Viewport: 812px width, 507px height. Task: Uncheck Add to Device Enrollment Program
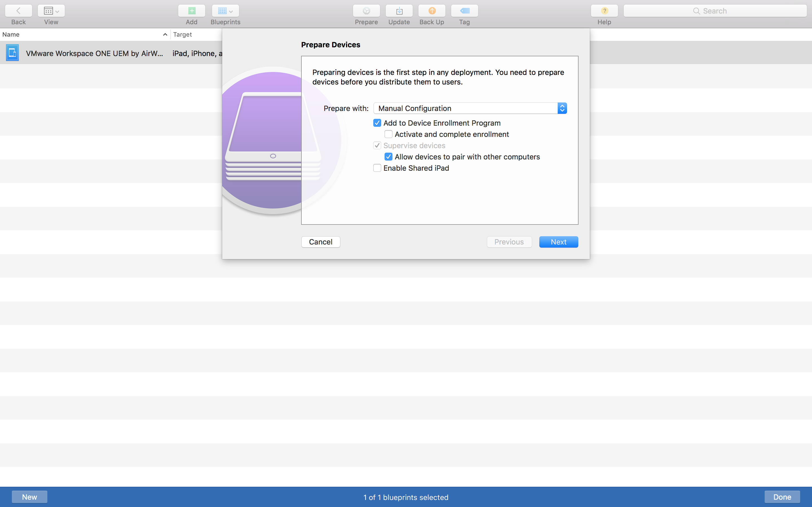377,123
